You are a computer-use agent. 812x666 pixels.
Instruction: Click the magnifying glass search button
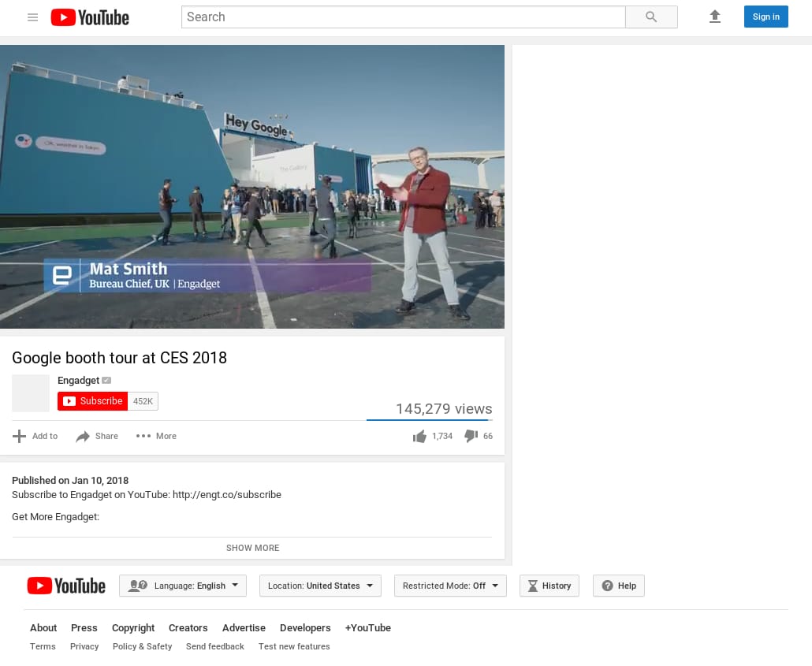651,17
